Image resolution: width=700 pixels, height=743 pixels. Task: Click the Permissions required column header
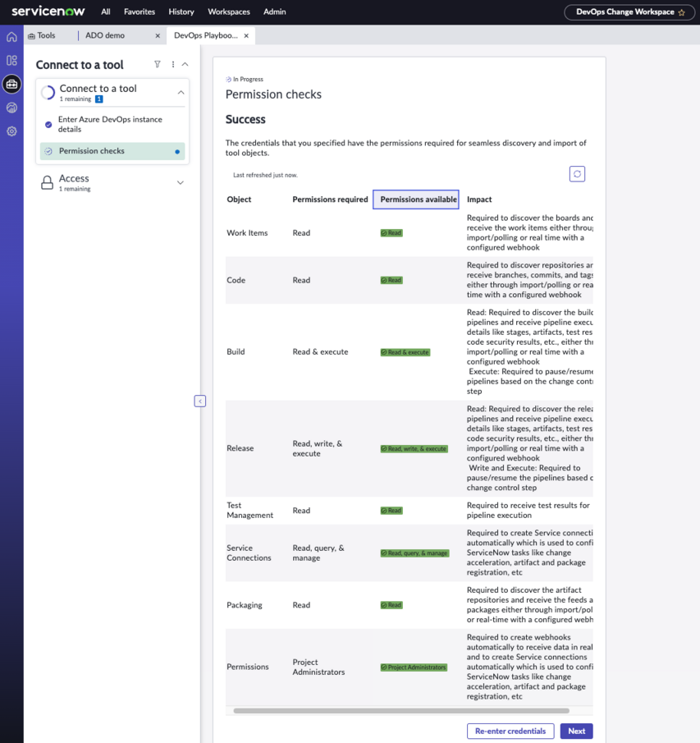pyautogui.click(x=330, y=200)
